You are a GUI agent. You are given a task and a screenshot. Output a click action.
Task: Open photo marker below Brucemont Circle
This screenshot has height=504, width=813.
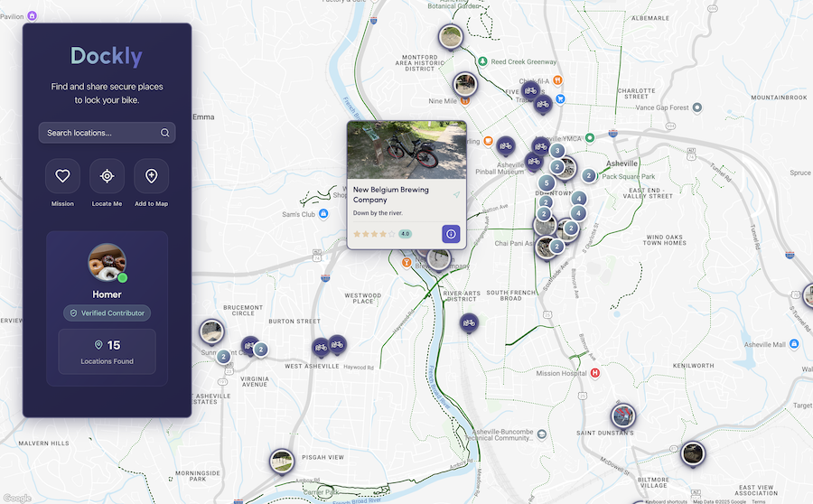pos(211,331)
